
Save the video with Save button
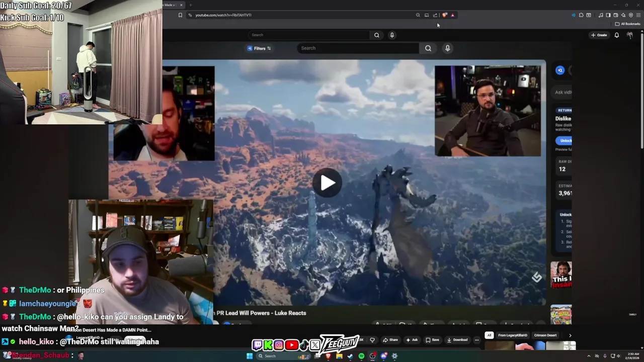432,340
